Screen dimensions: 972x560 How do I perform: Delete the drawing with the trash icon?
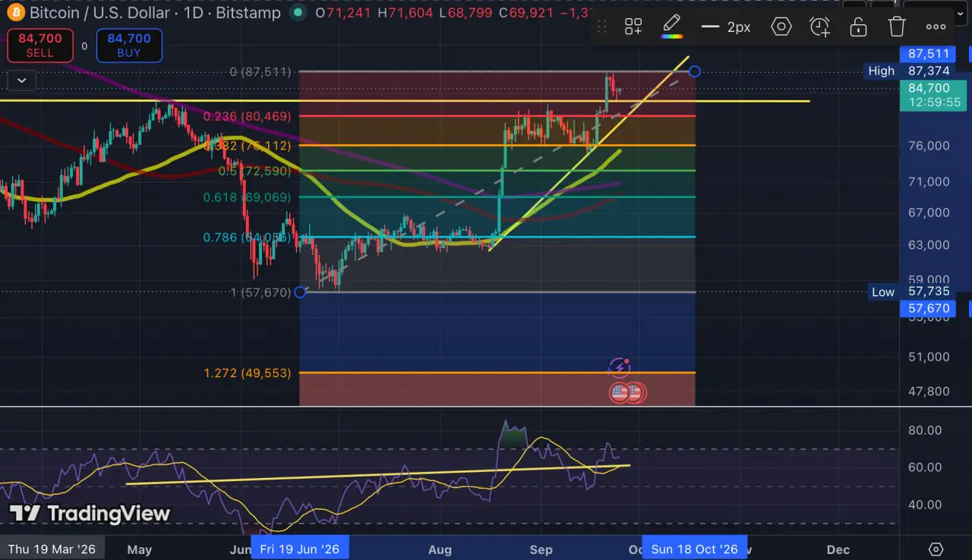coord(897,27)
